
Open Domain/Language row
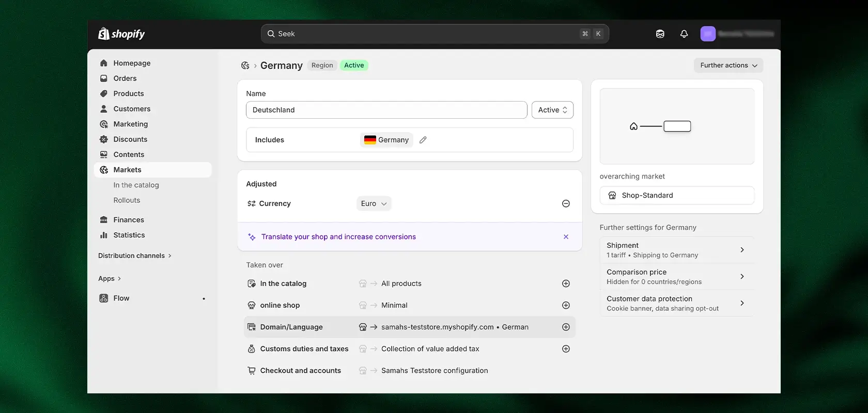410,327
